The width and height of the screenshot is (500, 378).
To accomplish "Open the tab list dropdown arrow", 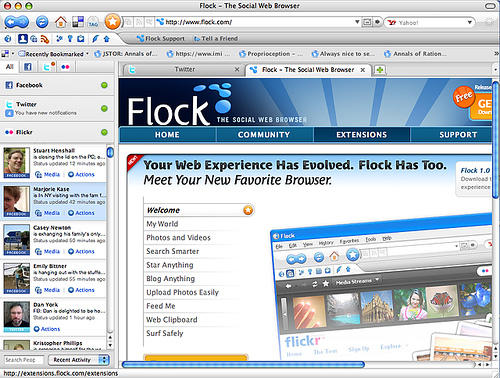I will click(496, 70).
